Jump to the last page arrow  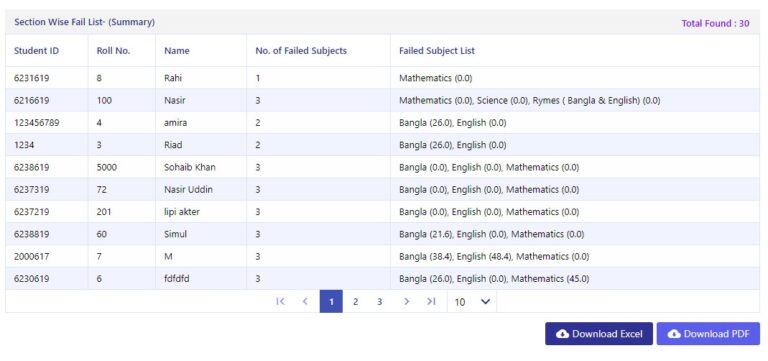[431, 302]
